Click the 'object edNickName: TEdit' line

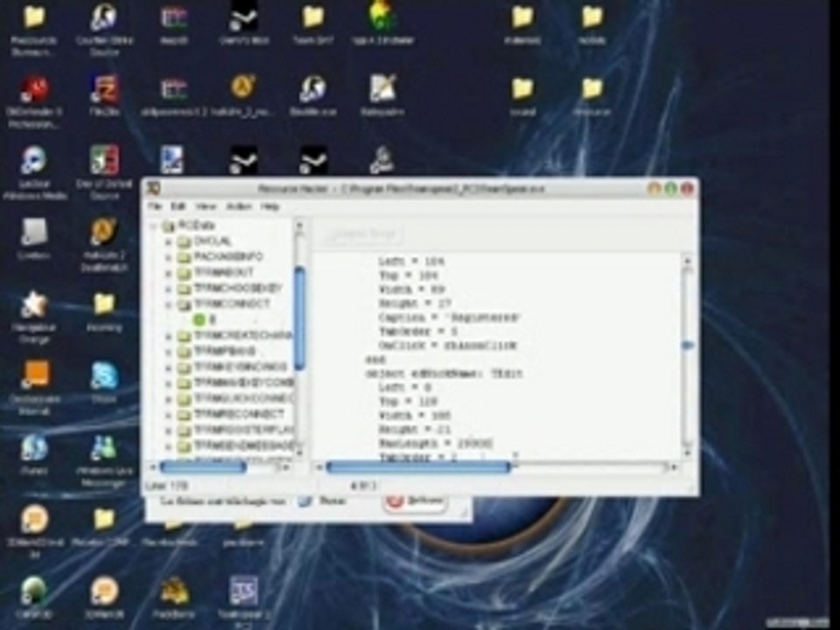coord(444,374)
